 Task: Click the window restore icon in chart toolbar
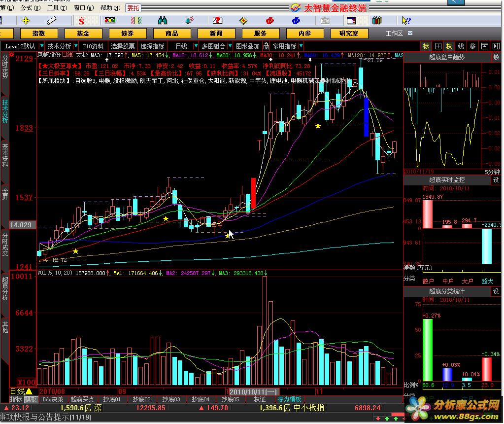485,46
